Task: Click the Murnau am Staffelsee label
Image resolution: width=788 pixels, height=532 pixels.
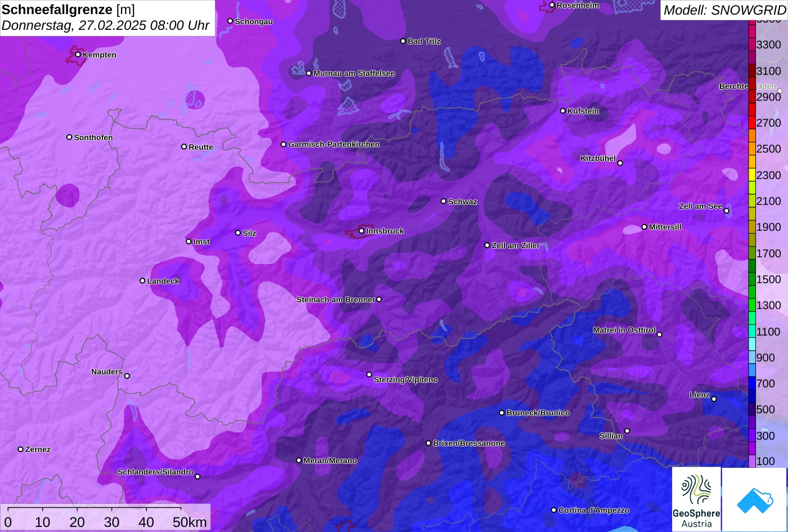Action: click(x=354, y=73)
